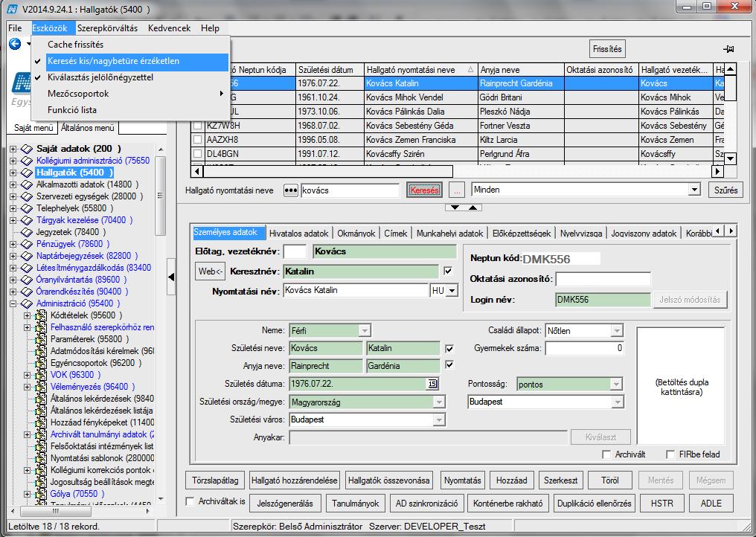This screenshot has width=756, height=537.
Task: Switch to the Okmányok tab
Action: coord(356,234)
